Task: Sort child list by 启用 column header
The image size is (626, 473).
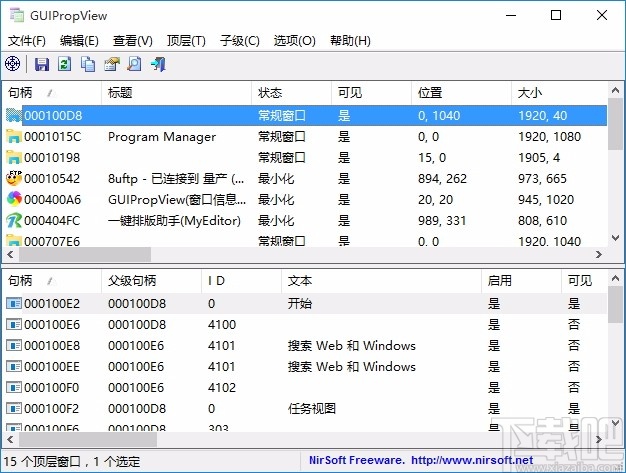Action: pyautogui.click(x=521, y=281)
